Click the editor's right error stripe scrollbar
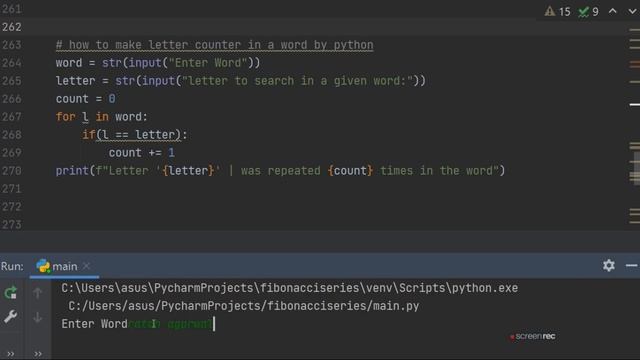Viewport: 640px width, 360px height. [634, 127]
